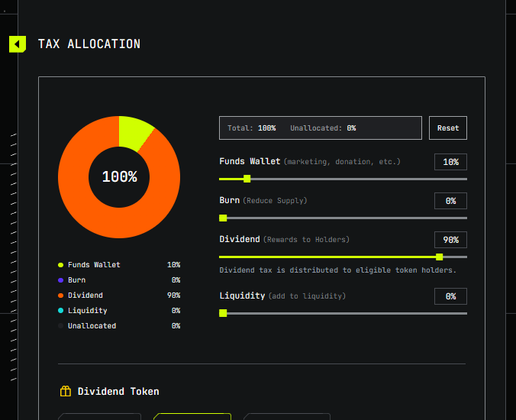Click the 'Dividend' slider label
This screenshot has width=516, height=420.
pos(240,239)
